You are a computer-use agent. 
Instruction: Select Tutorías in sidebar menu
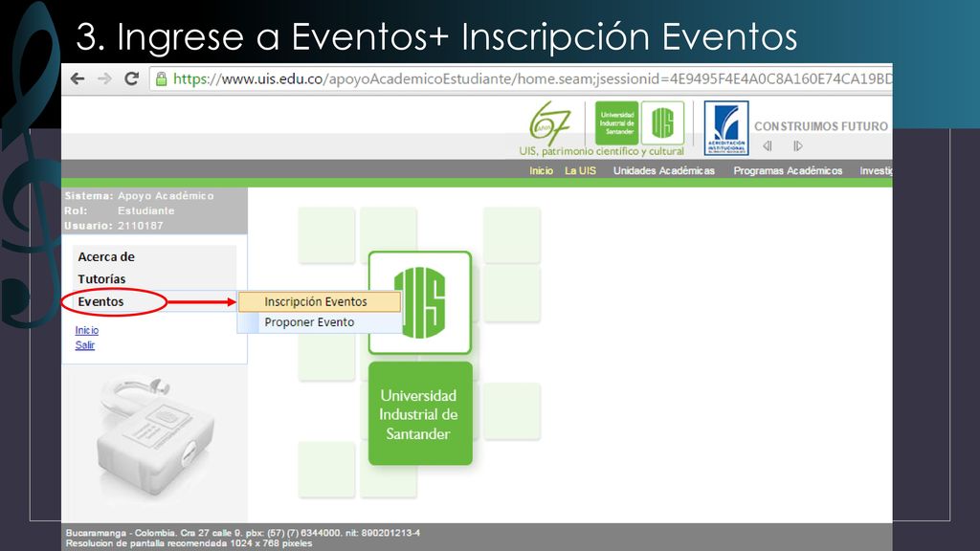coord(101,279)
